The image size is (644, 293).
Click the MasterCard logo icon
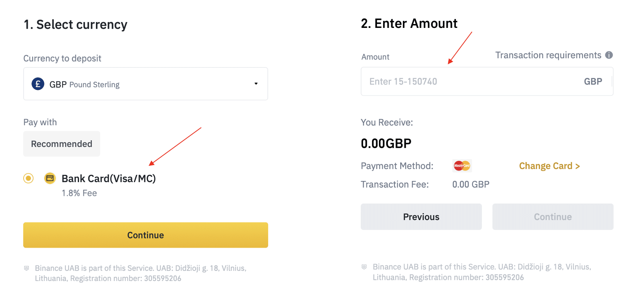(462, 166)
